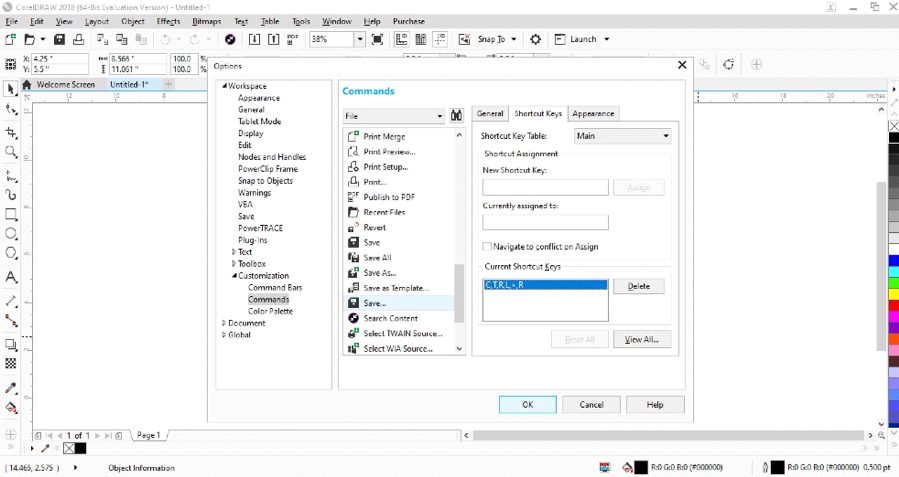This screenshot has width=899, height=477.
Task: Collapse the Workspace tree node
Action: tap(225, 85)
